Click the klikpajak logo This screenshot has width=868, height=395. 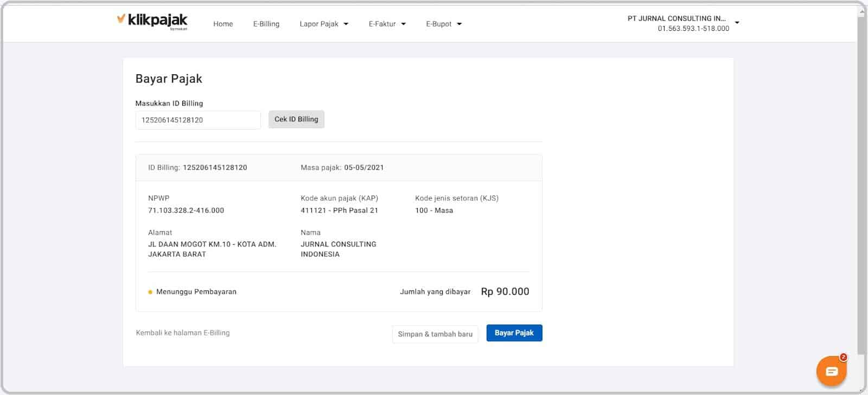(152, 22)
